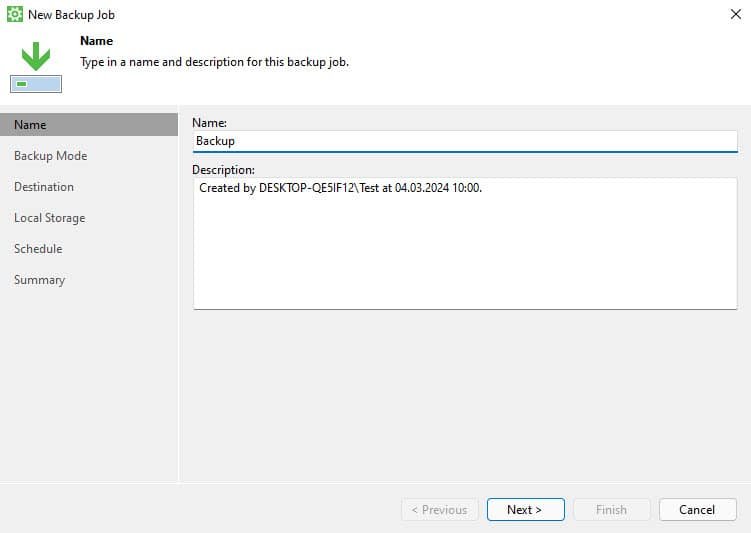Click the < Previous button
The image size is (751, 533).
coord(440,510)
